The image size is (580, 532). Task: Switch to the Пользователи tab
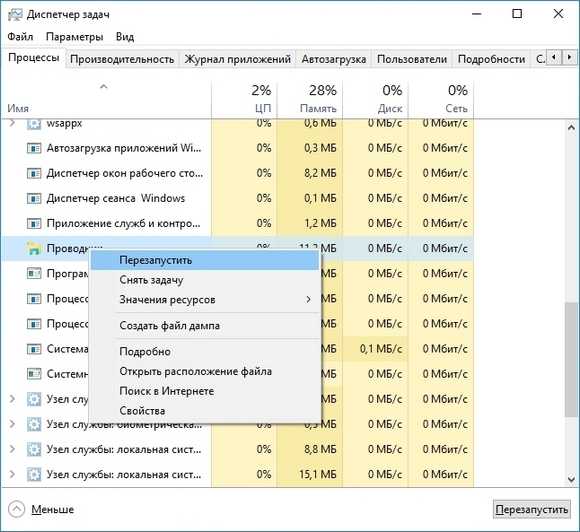coord(412,59)
